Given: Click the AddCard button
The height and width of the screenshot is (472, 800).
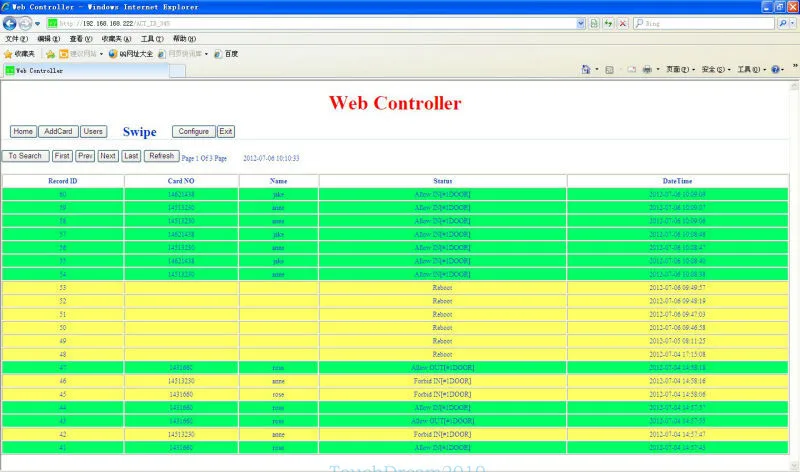Looking at the screenshot, I should point(58,132).
